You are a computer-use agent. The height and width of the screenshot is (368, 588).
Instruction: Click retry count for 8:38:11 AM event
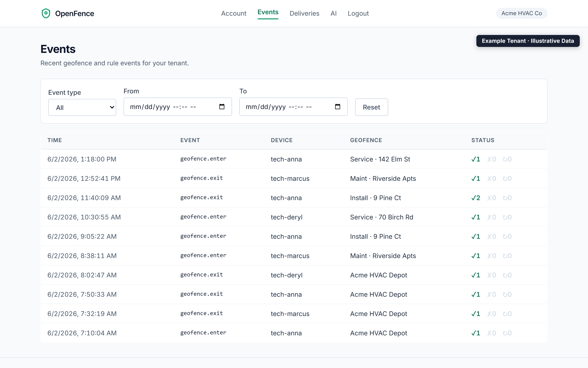click(x=507, y=256)
